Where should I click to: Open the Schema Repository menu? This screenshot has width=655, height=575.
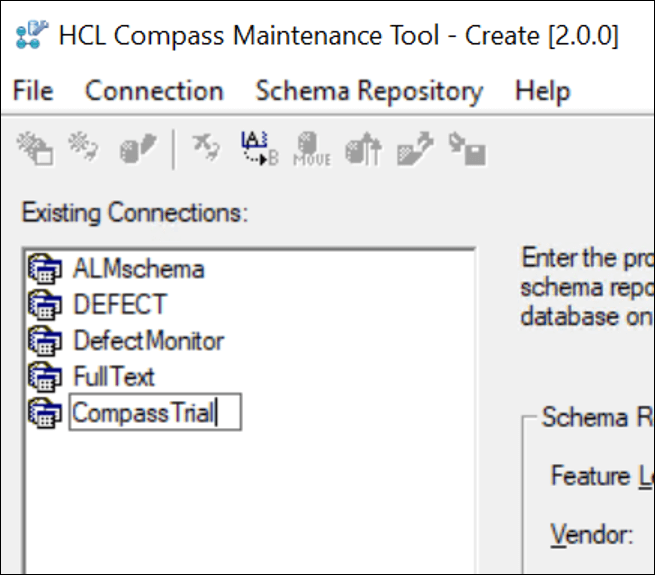pyautogui.click(x=369, y=92)
